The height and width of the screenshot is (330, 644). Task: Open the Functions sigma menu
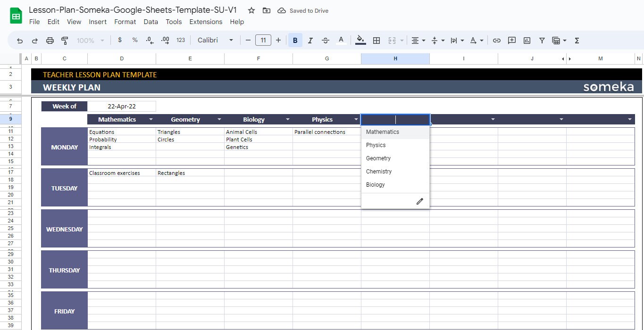click(x=576, y=40)
